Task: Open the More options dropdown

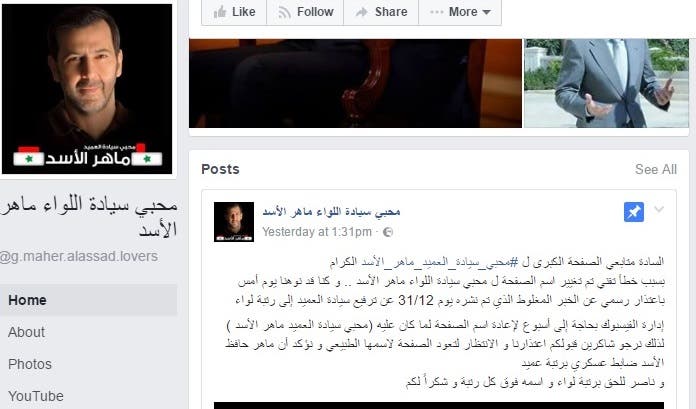Action: pyautogui.click(x=460, y=12)
